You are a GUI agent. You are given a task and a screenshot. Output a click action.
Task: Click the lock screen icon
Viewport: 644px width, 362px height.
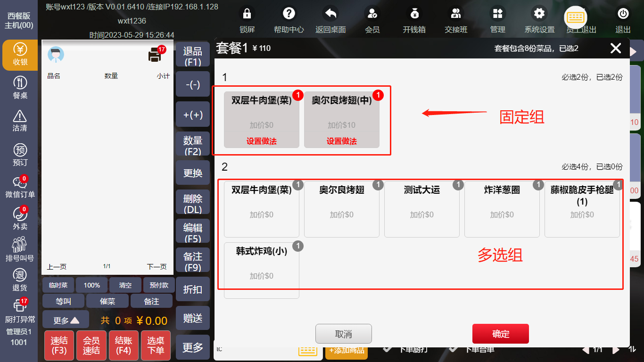pos(247,14)
